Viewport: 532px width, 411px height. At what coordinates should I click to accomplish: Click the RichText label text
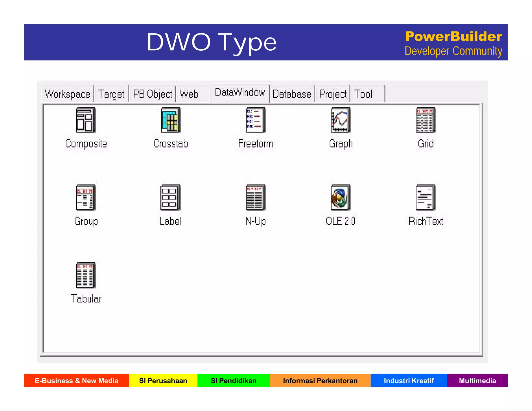(x=426, y=221)
